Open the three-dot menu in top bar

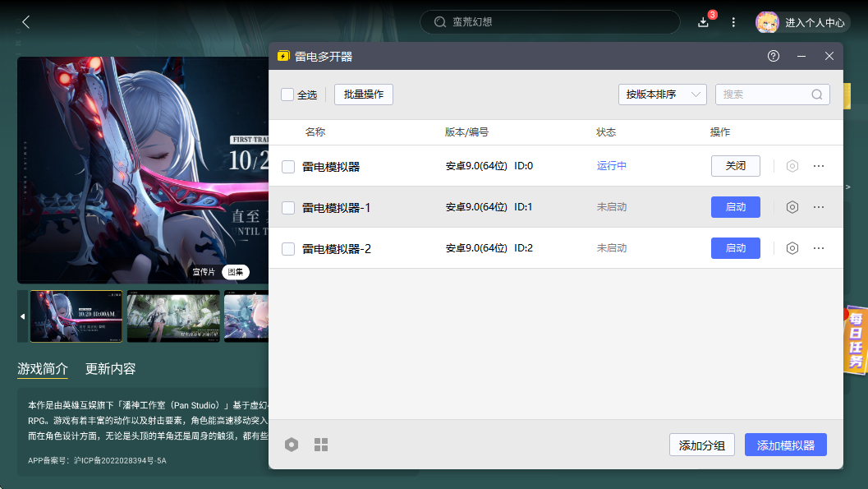pos(733,22)
